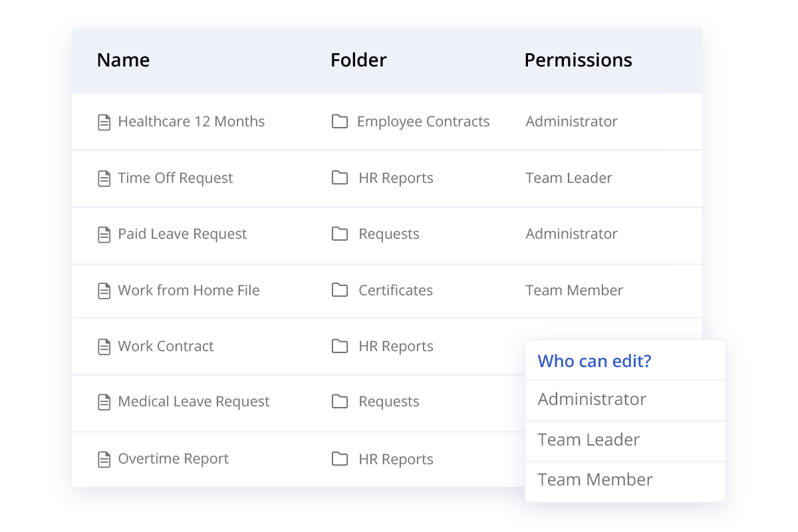This screenshot has height=532, width=798.
Task: Click the document icon beside Paid Leave Request
Action: coord(104,234)
